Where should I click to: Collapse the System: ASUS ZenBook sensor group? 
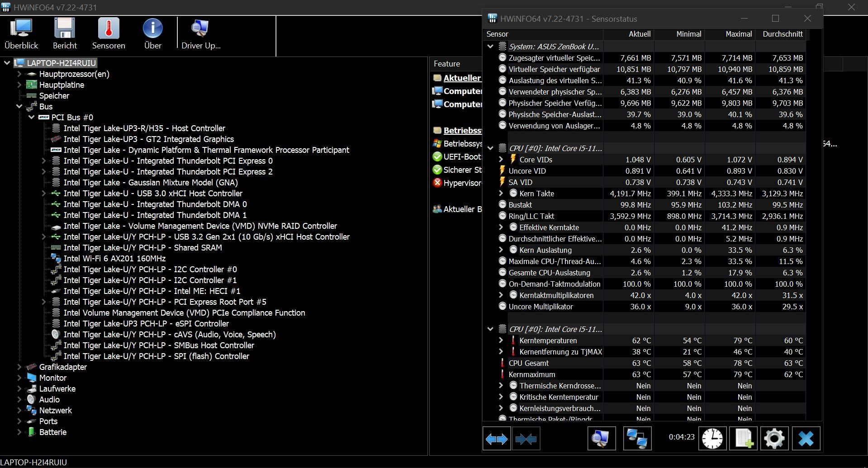pyautogui.click(x=490, y=46)
